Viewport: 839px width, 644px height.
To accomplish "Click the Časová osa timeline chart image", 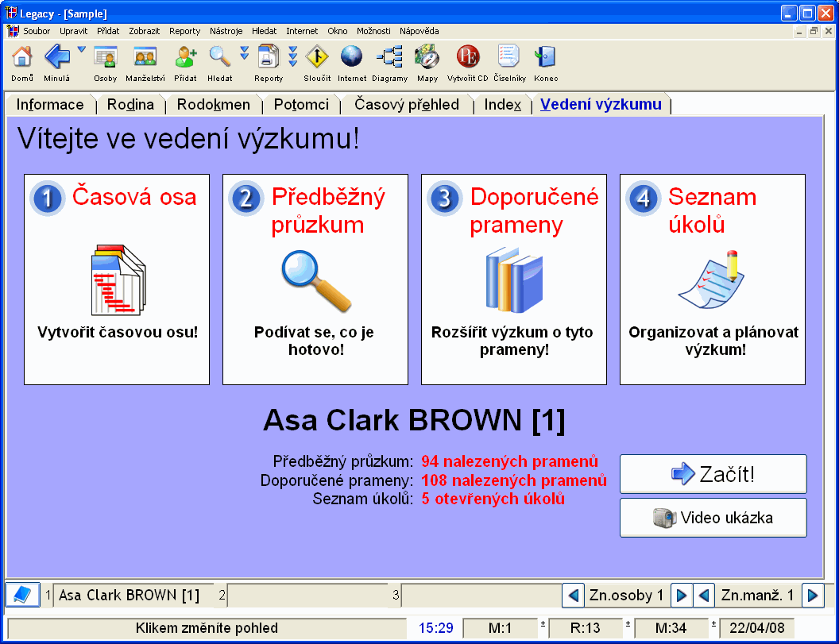I will (x=118, y=280).
